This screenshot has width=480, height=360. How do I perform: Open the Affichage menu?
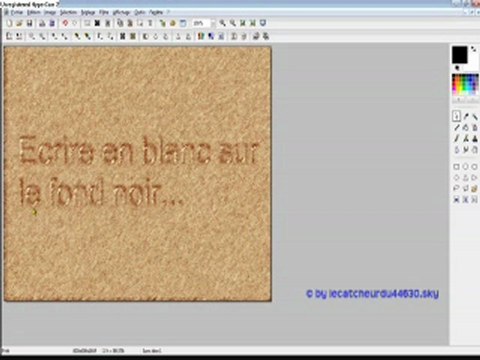pyautogui.click(x=121, y=12)
